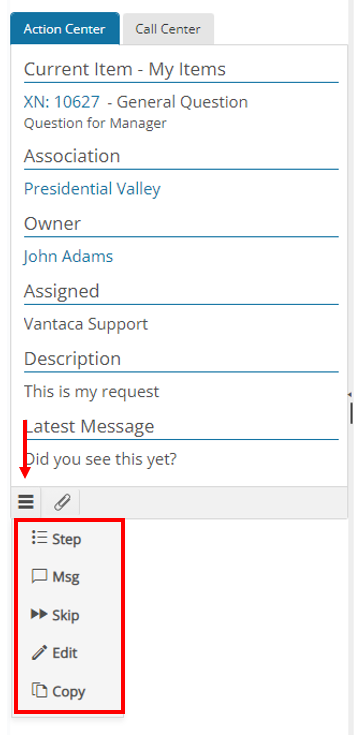Open the hamburger menu icon
This screenshot has width=364, height=753.
26,502
